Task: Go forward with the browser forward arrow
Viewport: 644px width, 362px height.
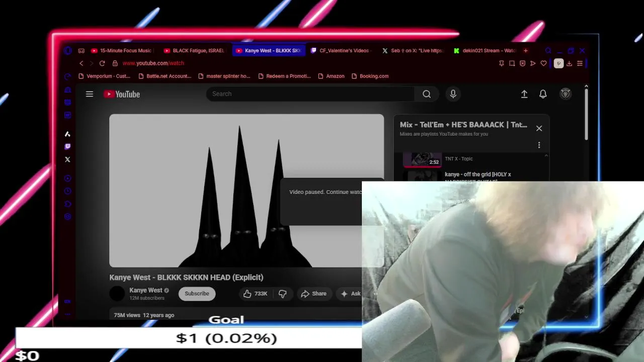Action: click(x=92, y=63)
